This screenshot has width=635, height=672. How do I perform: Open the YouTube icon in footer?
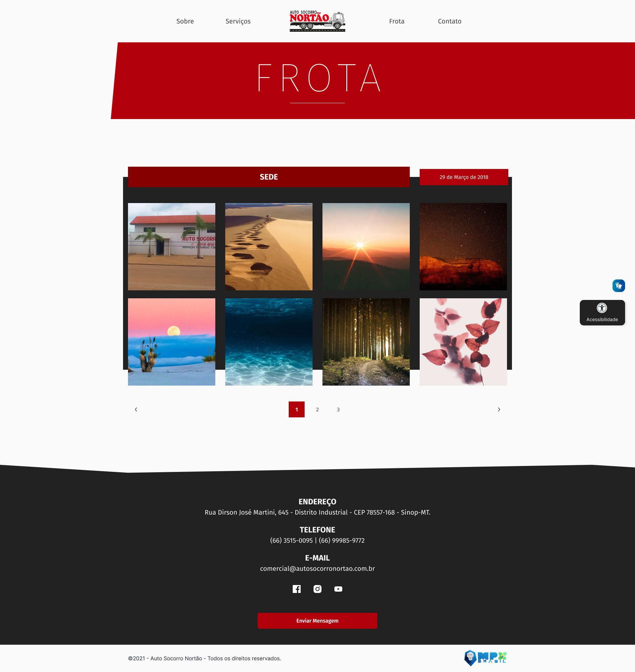coord(338,589)
